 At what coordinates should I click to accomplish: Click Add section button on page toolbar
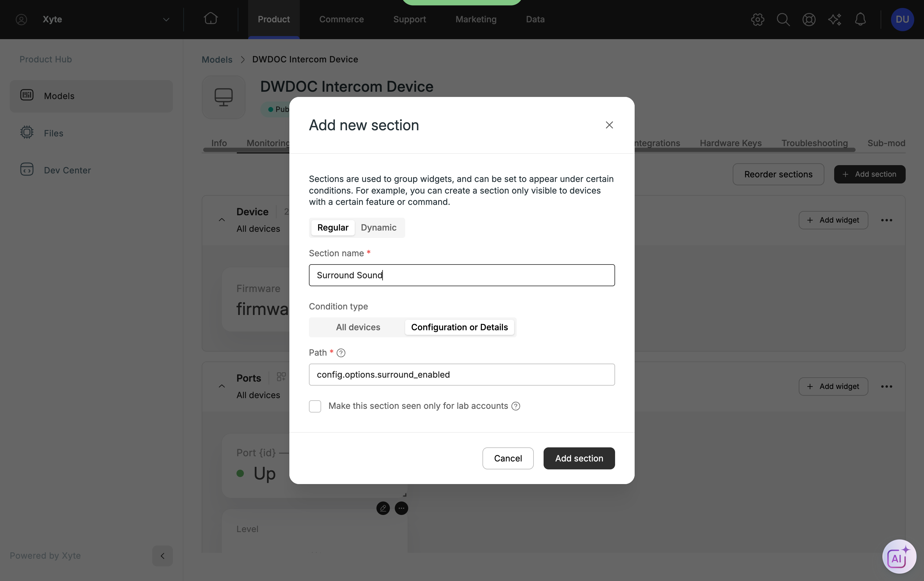point(870,174)
